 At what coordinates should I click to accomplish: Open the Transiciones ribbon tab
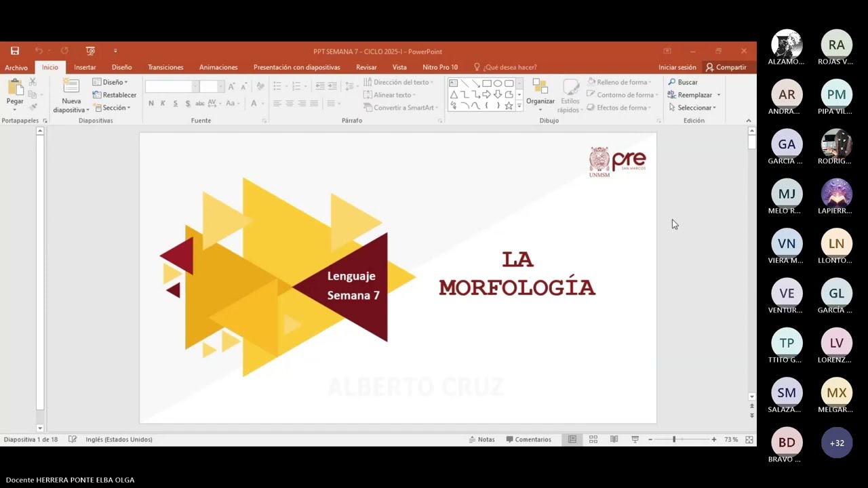point(165,67)
